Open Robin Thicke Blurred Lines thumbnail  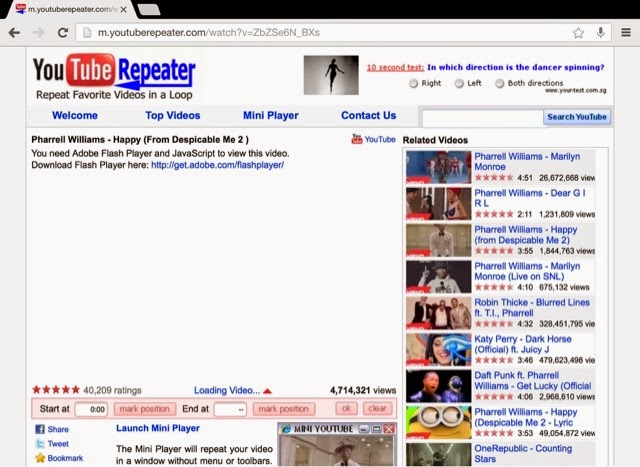(x=438, y=313)
